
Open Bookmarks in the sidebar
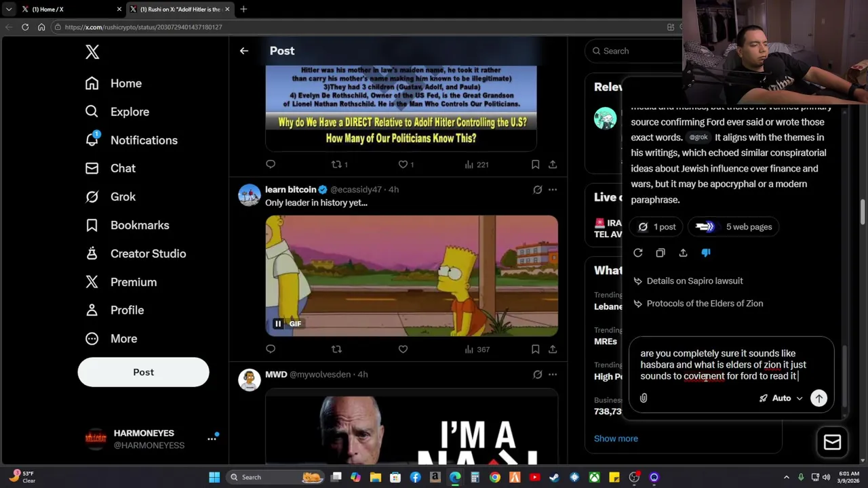[126, 225]
